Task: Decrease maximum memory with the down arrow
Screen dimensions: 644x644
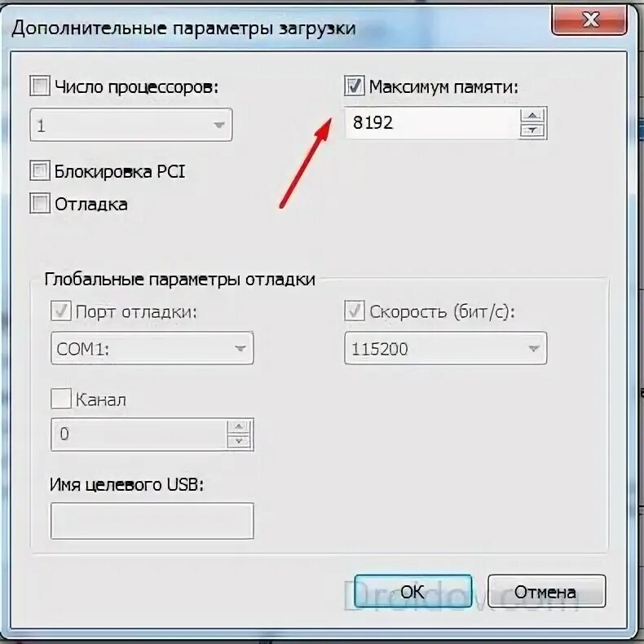Action: (532, 130)
